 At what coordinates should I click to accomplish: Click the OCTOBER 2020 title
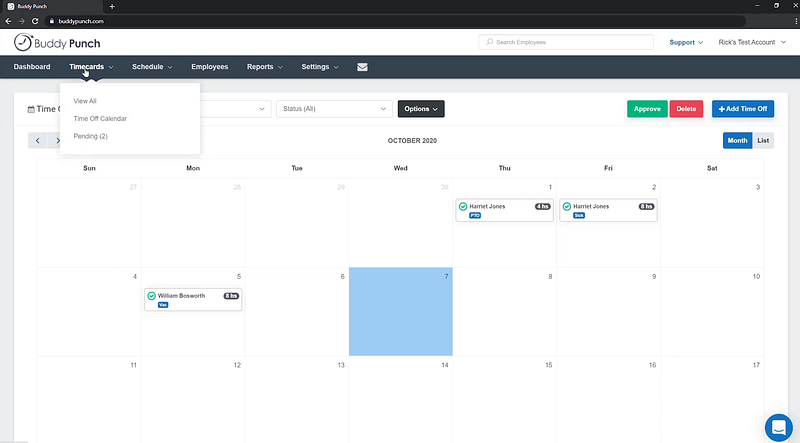(412, 141)
